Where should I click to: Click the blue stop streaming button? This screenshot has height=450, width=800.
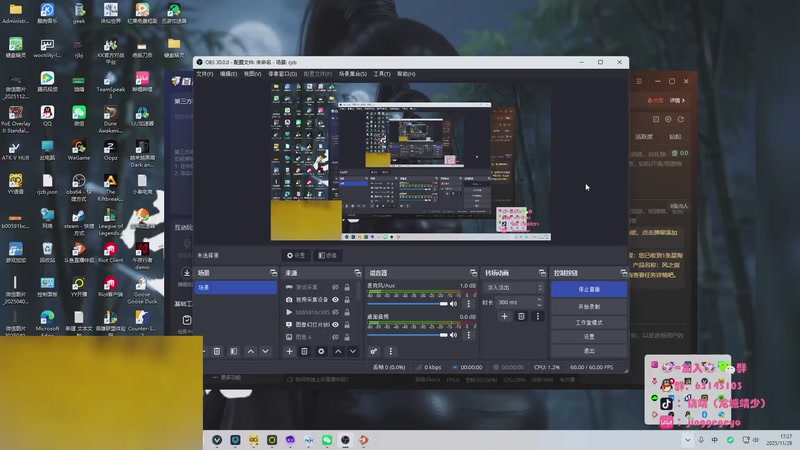589,289
